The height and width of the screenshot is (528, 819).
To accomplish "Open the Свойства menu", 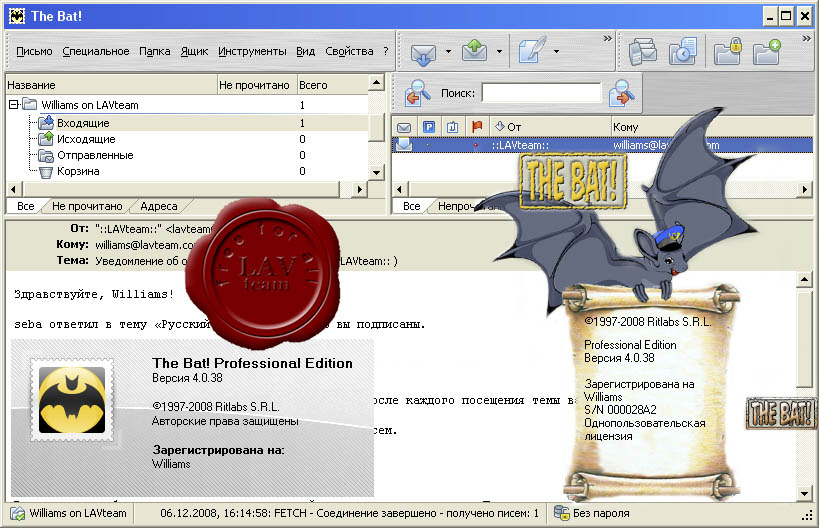I will coord(349,51).
